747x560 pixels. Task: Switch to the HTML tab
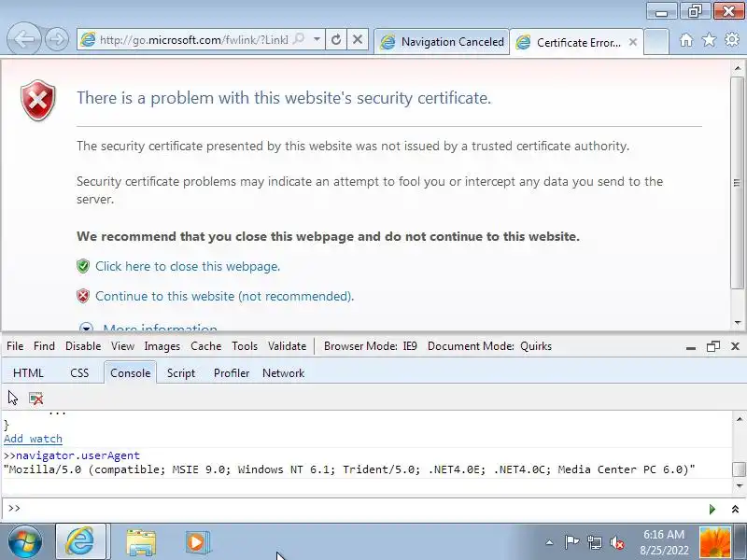(x=28, y=372)
